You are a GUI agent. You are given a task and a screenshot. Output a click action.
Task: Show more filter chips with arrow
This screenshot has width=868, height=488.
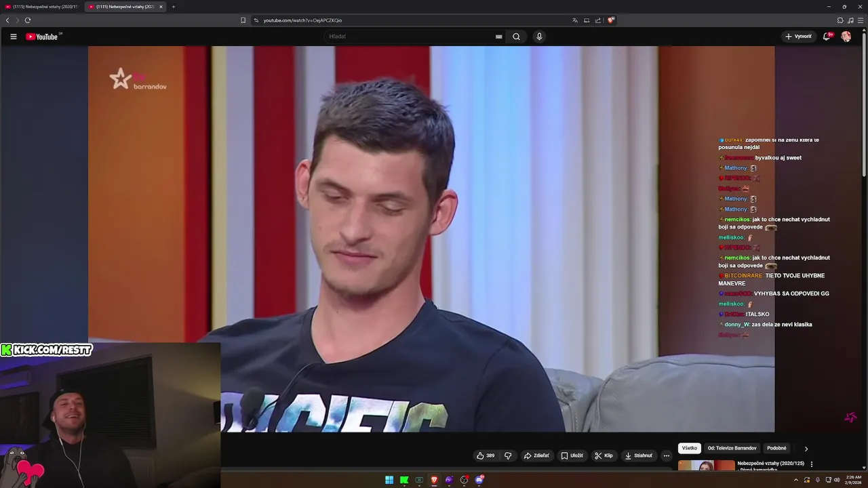[x=806, y=449]
